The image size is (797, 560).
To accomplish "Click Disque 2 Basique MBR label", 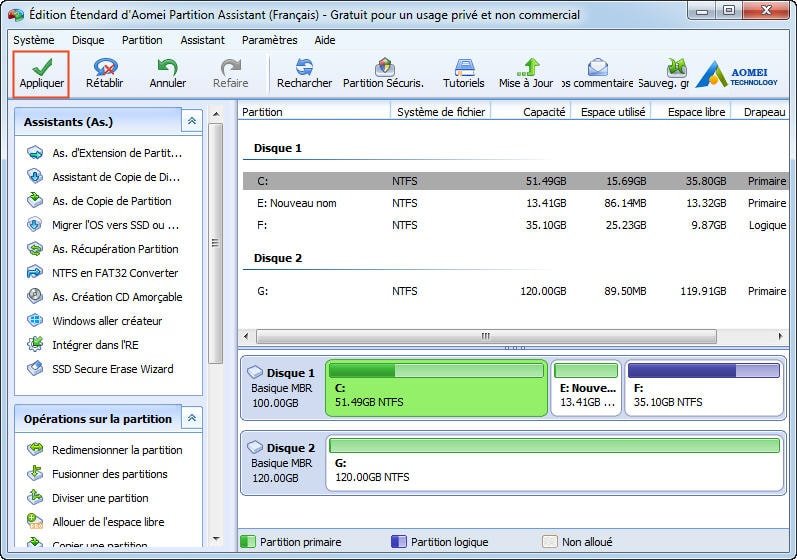I will (x=282, y=463).
